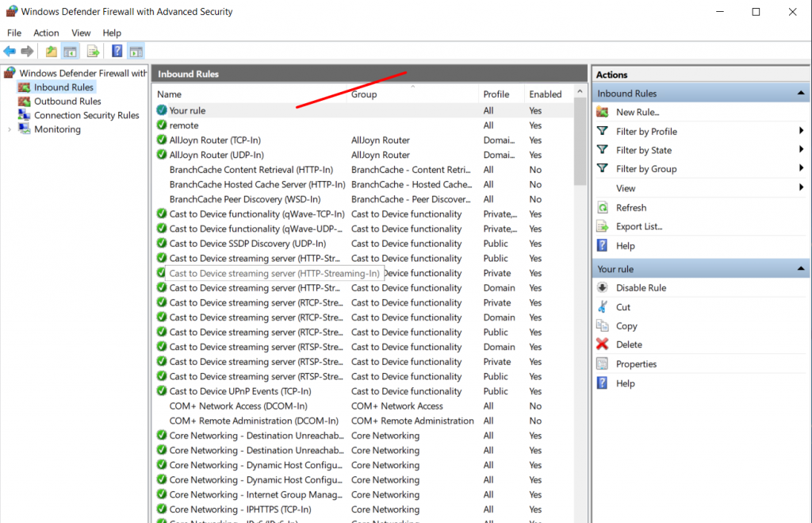Collapse the Your rule actions section
Screen dimensions: 812x523
(x=801, y=269)
